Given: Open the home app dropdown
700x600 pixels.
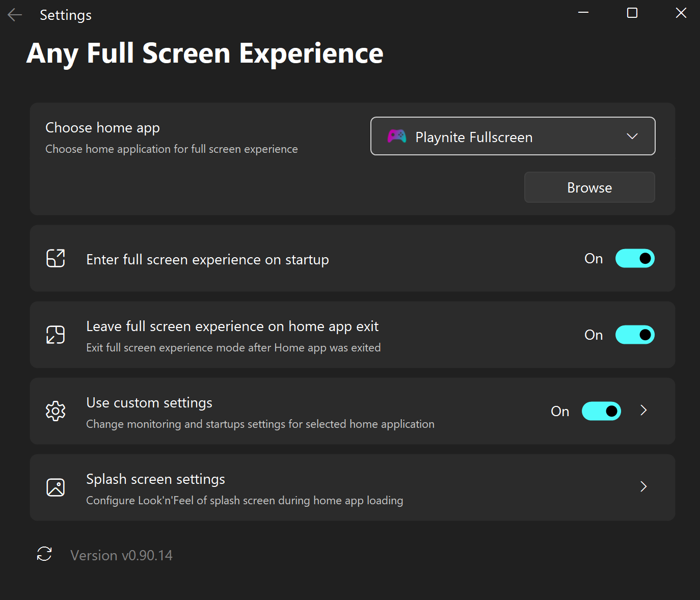Looking at the screenshot, I should 513,136.
